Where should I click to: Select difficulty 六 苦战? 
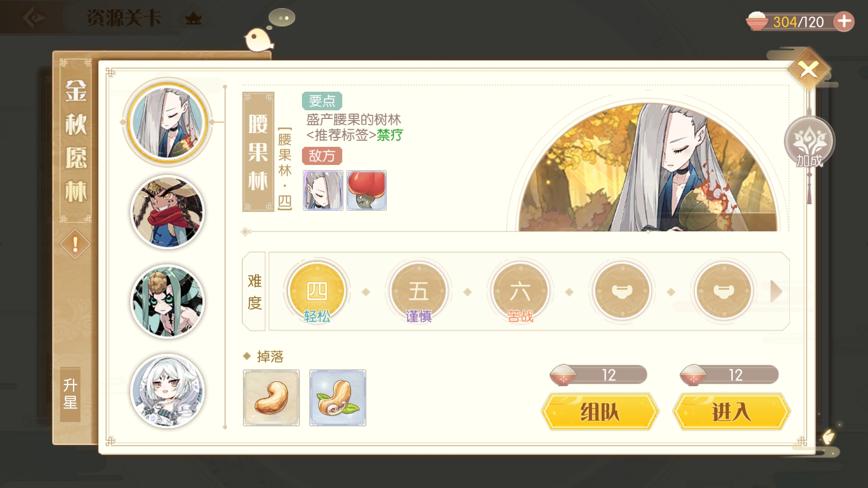(520, 292)
